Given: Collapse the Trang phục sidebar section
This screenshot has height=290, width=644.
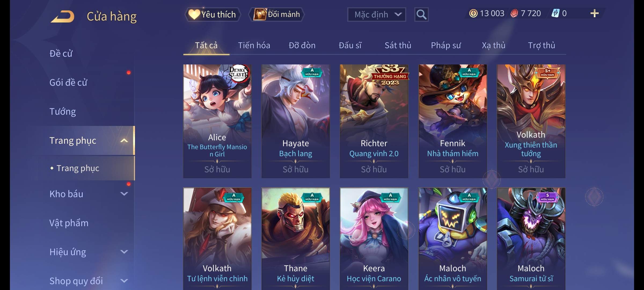Looking at the screenshot, I should point(124,140).
